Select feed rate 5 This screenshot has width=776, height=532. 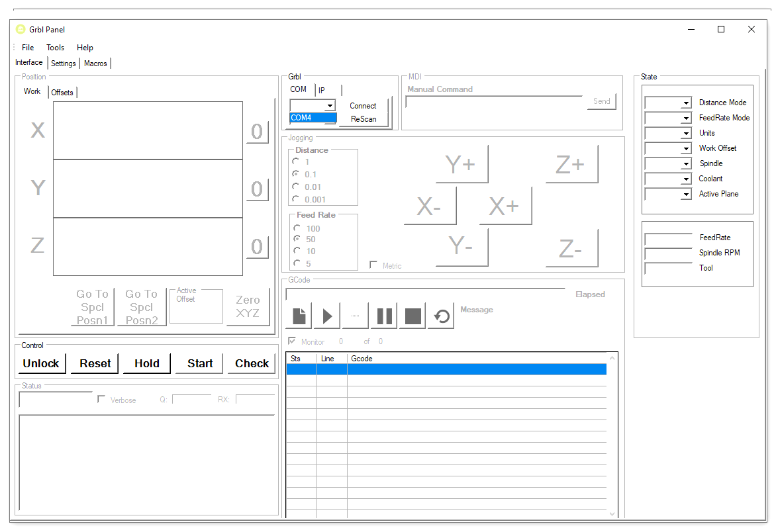pyautogui.click(x=297, y=263)
